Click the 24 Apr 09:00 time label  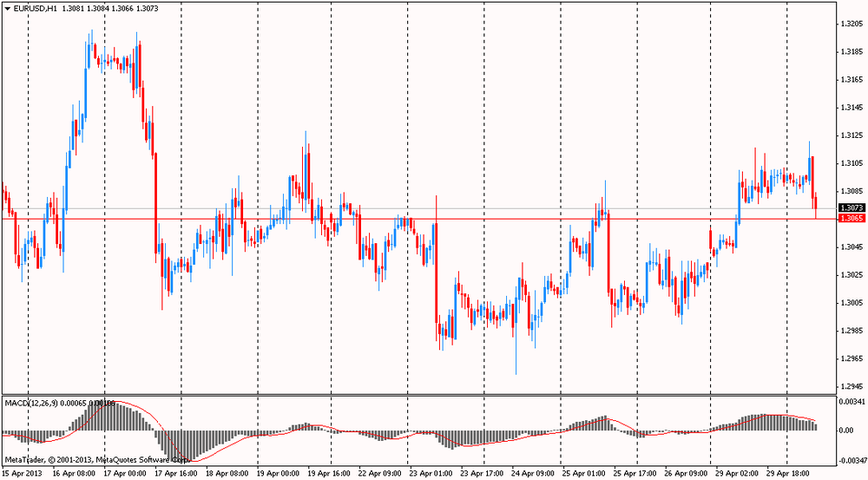[x=533, y=473]
